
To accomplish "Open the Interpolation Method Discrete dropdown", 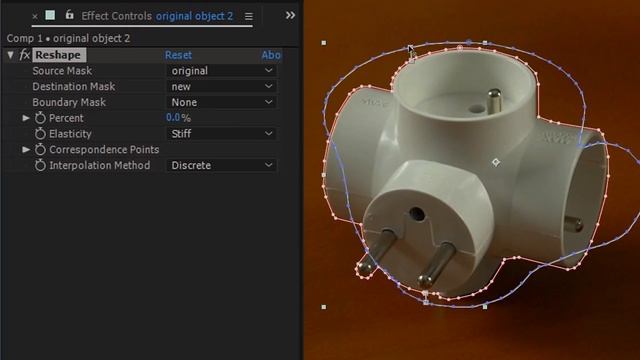I will pos(222,165).
